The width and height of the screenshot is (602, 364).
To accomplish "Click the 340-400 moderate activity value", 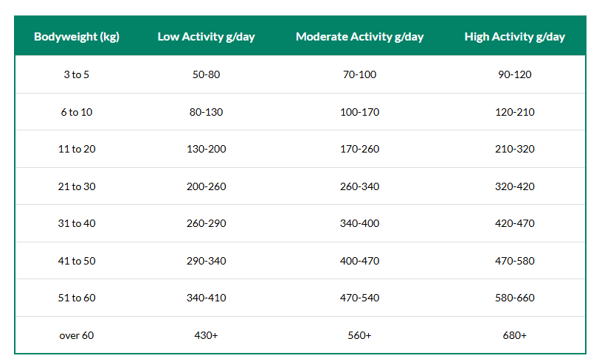I will pyautogui.click(x=359, y=223).
